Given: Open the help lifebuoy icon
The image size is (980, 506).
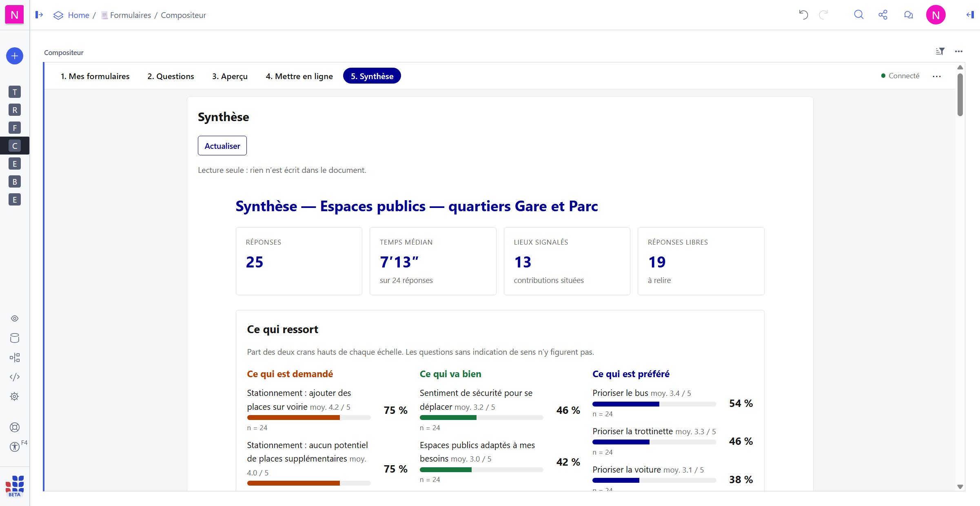Looking at the screenshot, I should coord(15,427).
